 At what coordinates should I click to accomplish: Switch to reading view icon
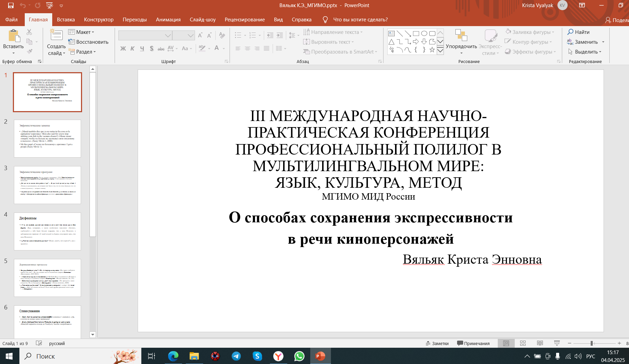540,343
